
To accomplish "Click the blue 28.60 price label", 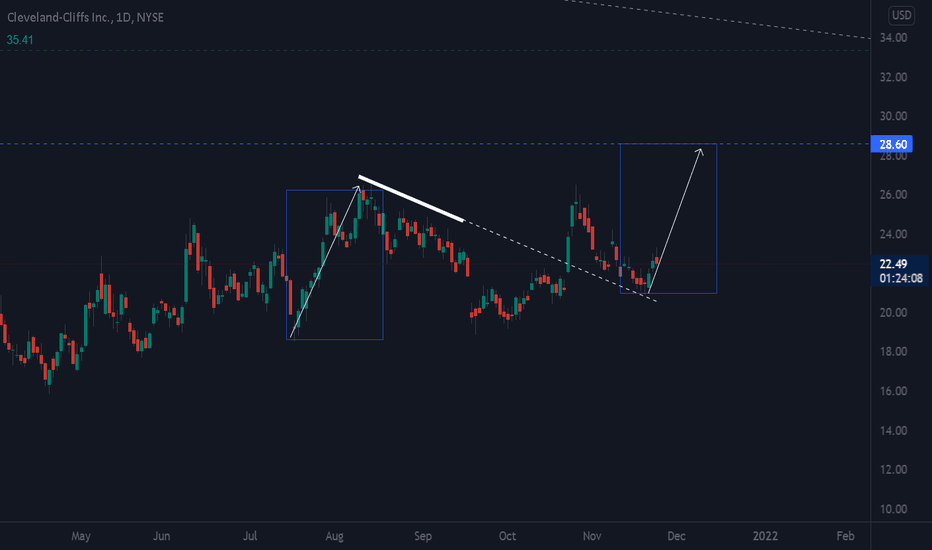I will 892,144.
